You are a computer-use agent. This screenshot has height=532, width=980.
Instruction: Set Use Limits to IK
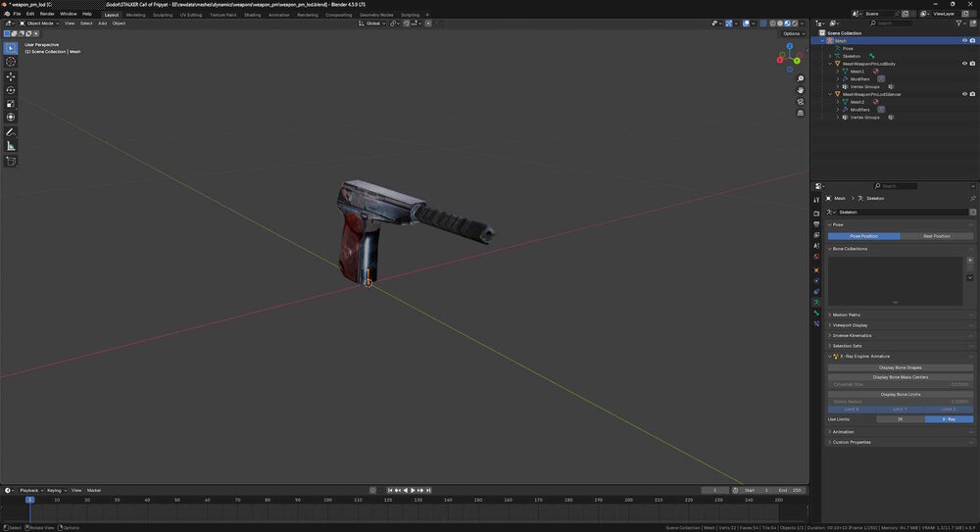tap(900, 419)
